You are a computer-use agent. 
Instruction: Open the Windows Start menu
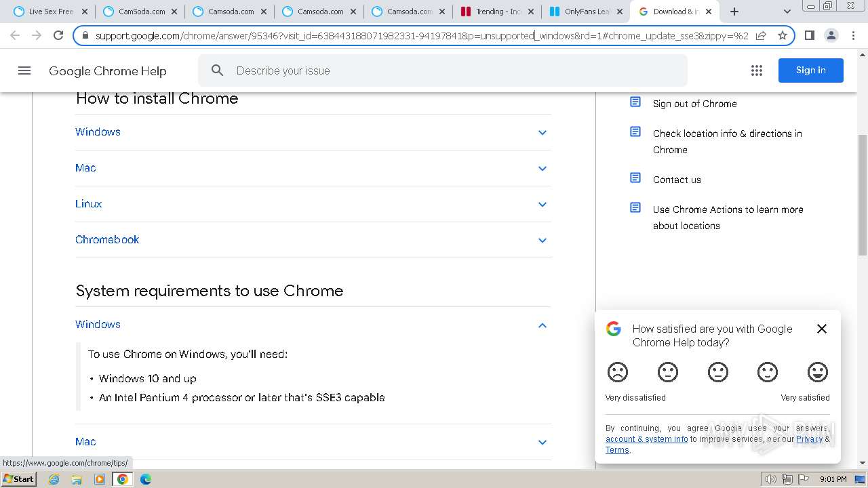tap(19, 479)
